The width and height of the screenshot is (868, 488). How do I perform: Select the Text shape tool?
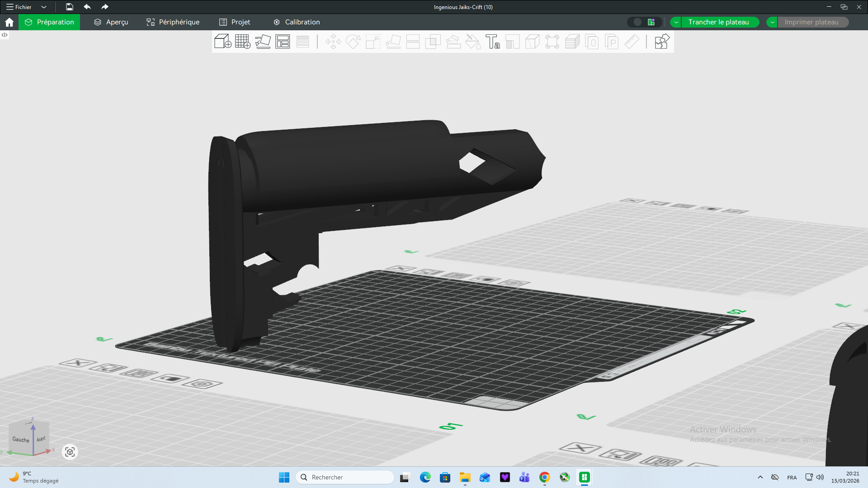coord(493,42)
